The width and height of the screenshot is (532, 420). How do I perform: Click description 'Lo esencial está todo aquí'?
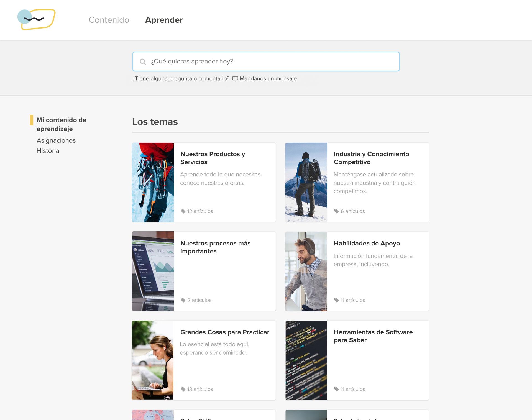click(215, 348)
